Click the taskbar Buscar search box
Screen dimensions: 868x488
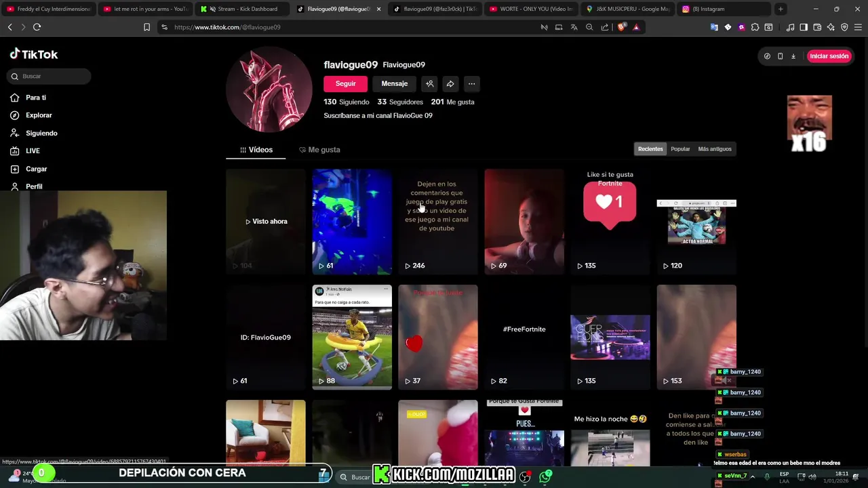tap(355, 477)
